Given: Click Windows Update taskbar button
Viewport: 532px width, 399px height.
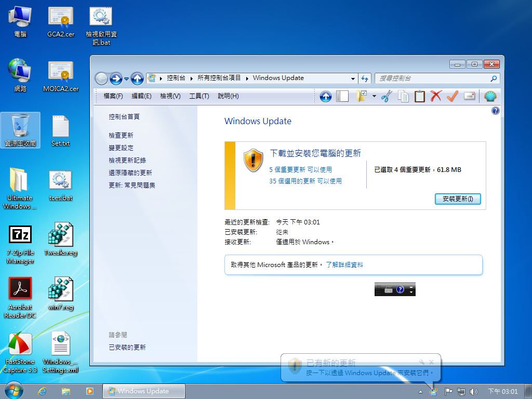Looking at the screenshot, I should 144,391.
